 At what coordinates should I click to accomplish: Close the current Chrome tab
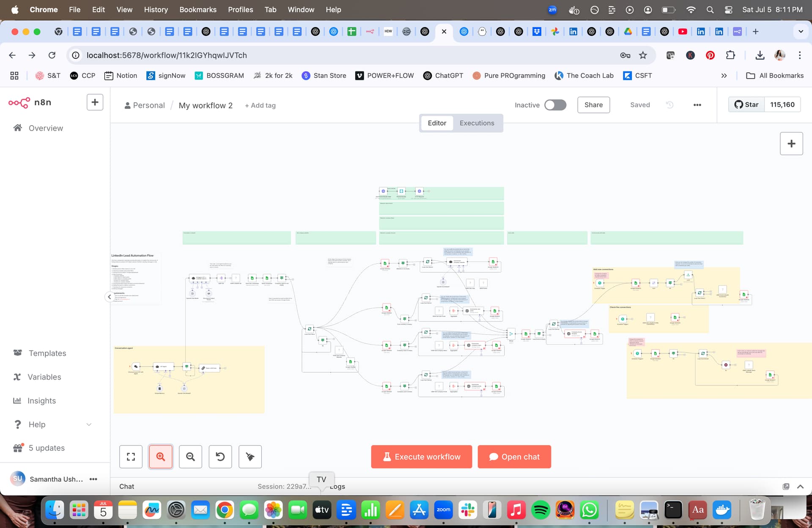tap(444, 32)
